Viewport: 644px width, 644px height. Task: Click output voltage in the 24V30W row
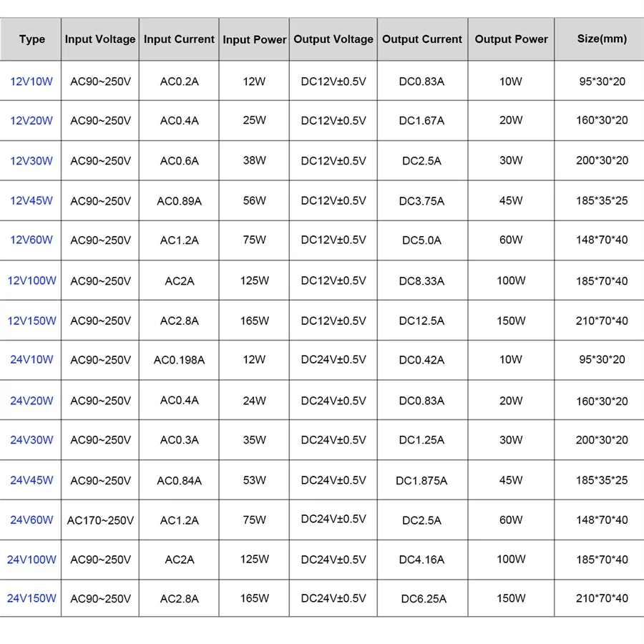coord(333,440)
